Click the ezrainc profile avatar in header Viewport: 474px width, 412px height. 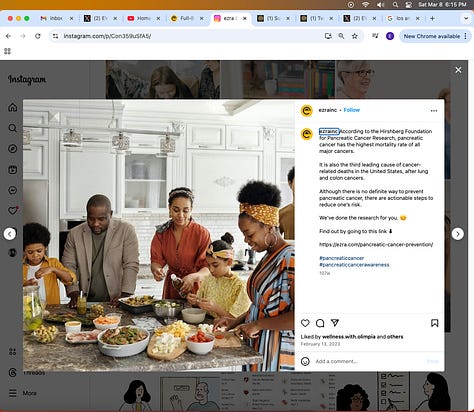[307, 110]
